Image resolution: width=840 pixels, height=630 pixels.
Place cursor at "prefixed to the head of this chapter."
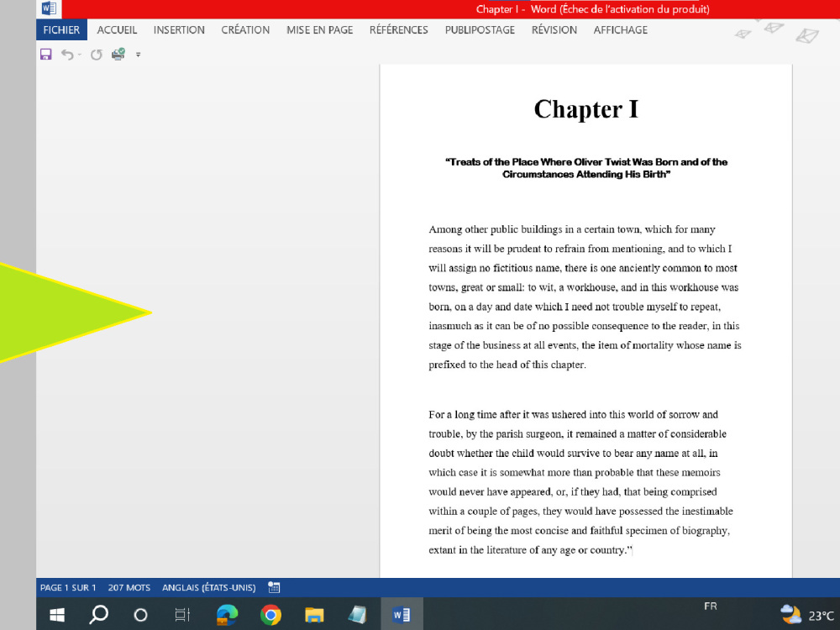pyautogui.click(x=507, y=365)
